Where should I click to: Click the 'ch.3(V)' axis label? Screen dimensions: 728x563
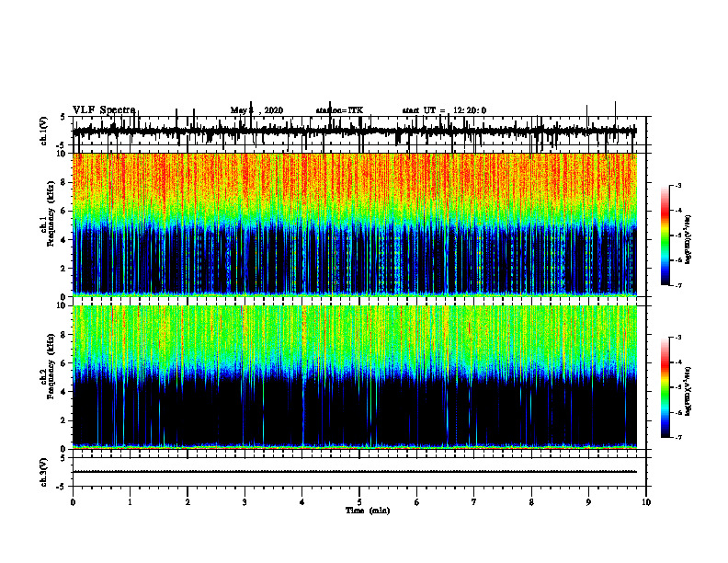coord(44,472)
